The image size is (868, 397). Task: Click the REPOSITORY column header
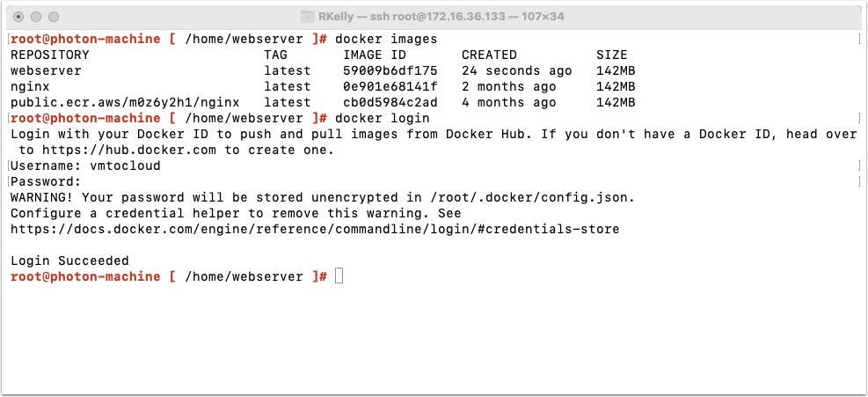point(50,55)
